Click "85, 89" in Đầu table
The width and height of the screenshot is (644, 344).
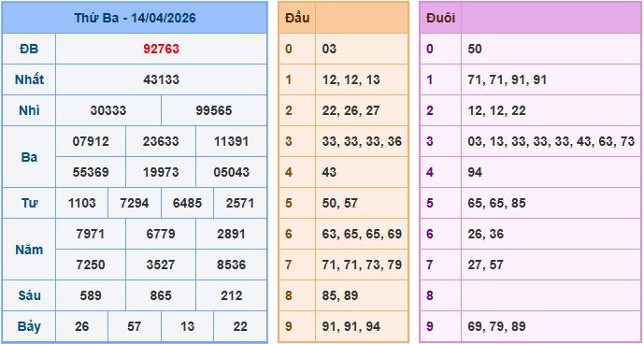(x=339, y=295)
